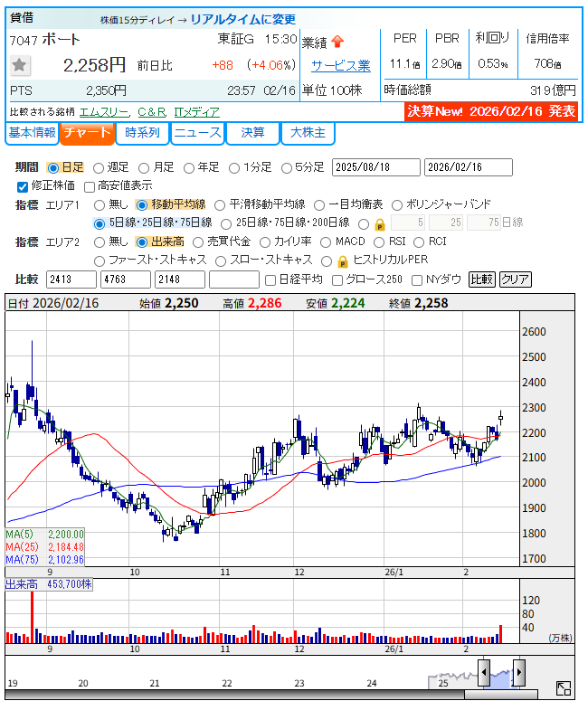
Task: Click the comparison code field 2413
Action: coord(71,279)
